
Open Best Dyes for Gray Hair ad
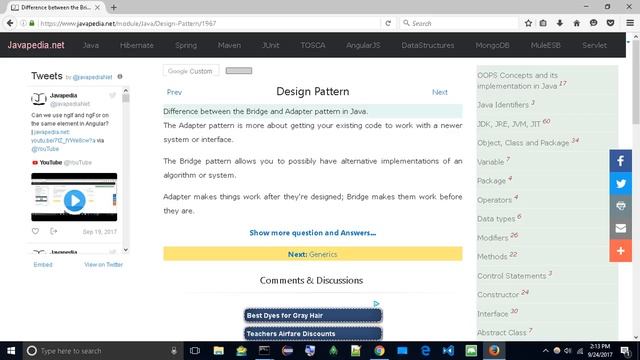(313, 316)
